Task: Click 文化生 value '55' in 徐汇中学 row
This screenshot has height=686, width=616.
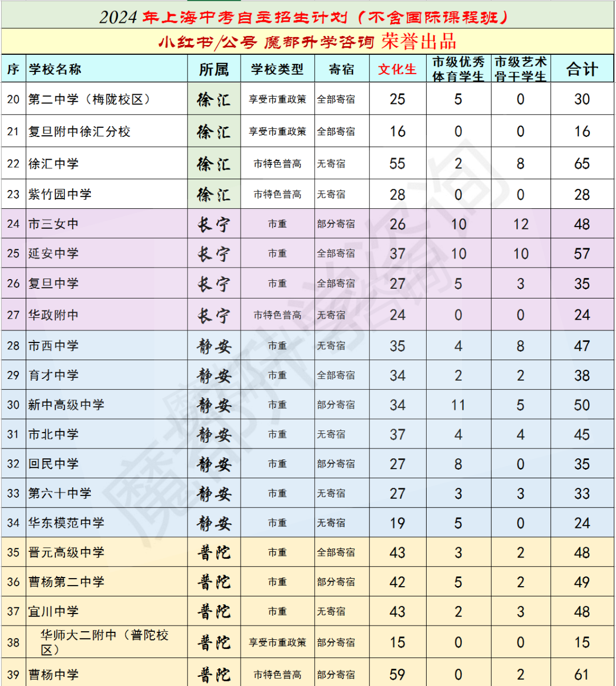Action: [397, 164]
